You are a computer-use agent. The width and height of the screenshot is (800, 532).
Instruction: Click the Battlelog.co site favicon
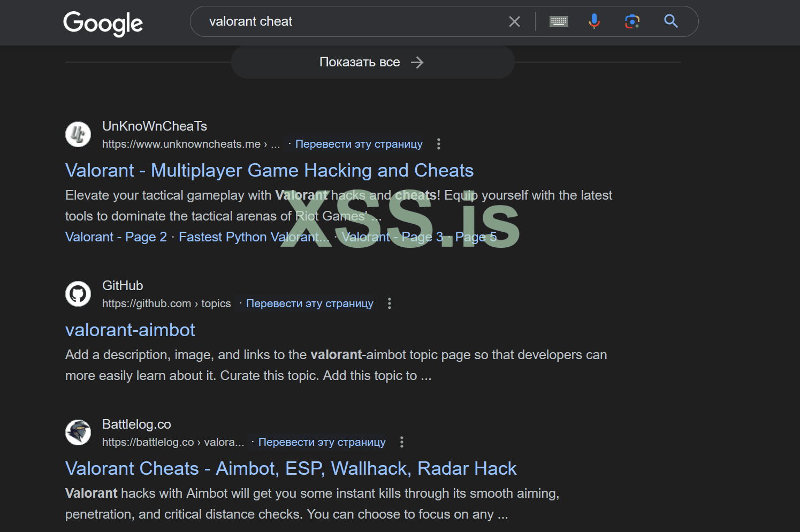click(78, 432)
